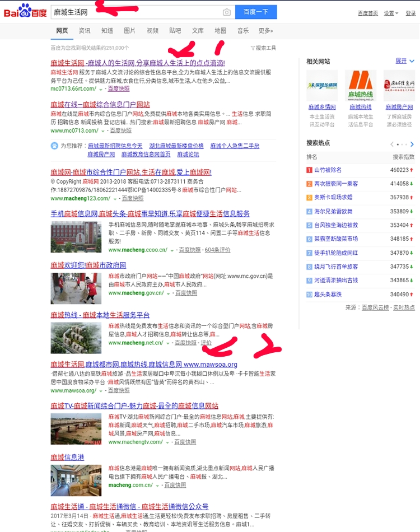Viewport: 420px width, 532px height.
Task: Click the 登录 login link
Action: (410, 13)
